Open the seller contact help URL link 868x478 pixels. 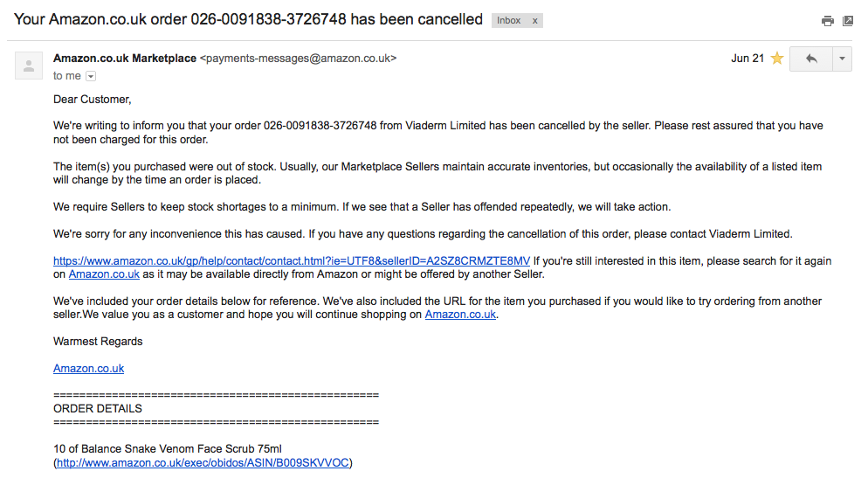[292, 261]
